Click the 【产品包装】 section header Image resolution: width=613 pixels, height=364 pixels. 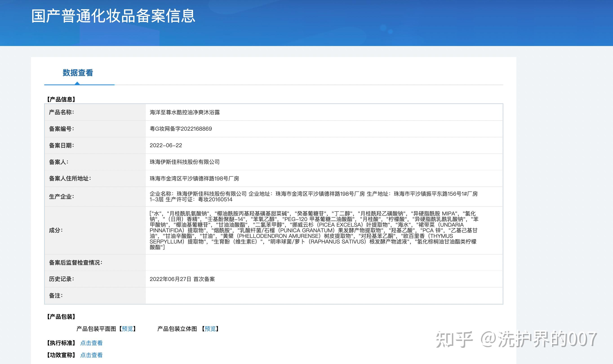click(x=61, y=317)
